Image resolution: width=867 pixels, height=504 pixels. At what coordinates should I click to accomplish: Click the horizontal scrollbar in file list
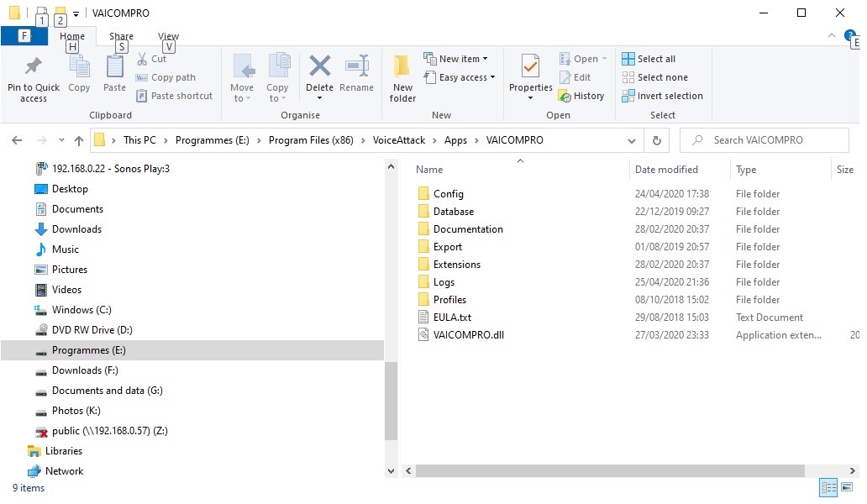[x=610, y=471]
